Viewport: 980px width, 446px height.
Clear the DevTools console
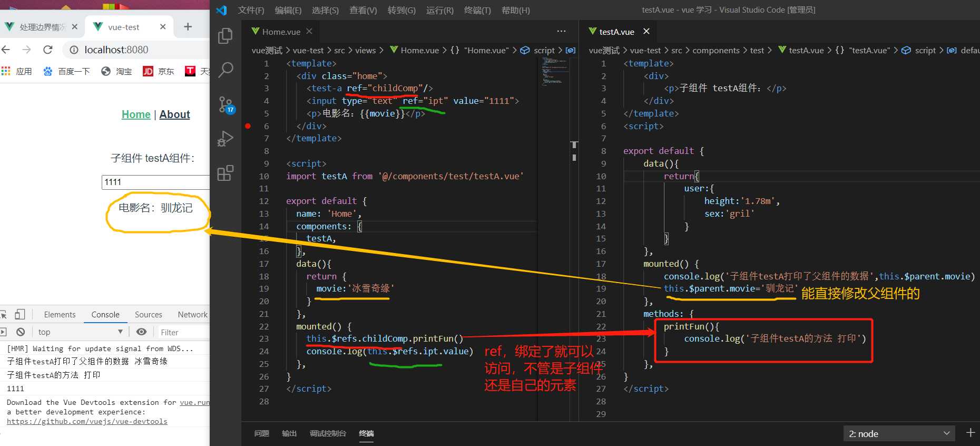coord(21,332)
